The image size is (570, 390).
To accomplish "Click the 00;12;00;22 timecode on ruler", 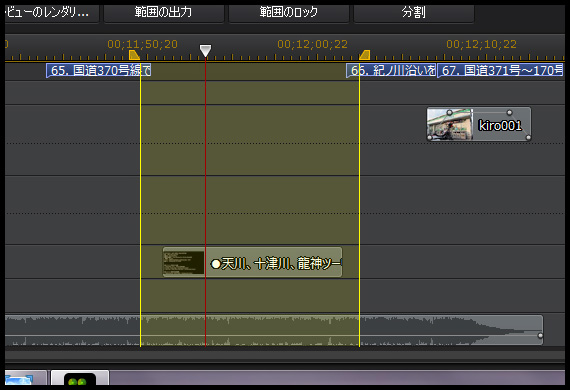I will (312, 44).
